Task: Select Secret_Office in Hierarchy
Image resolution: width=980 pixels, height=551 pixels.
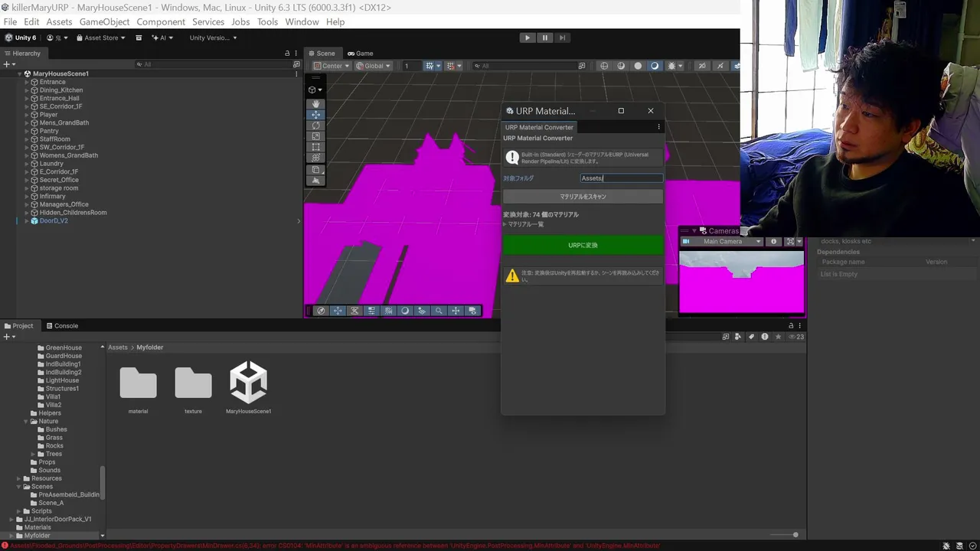Action: (59, 180)
